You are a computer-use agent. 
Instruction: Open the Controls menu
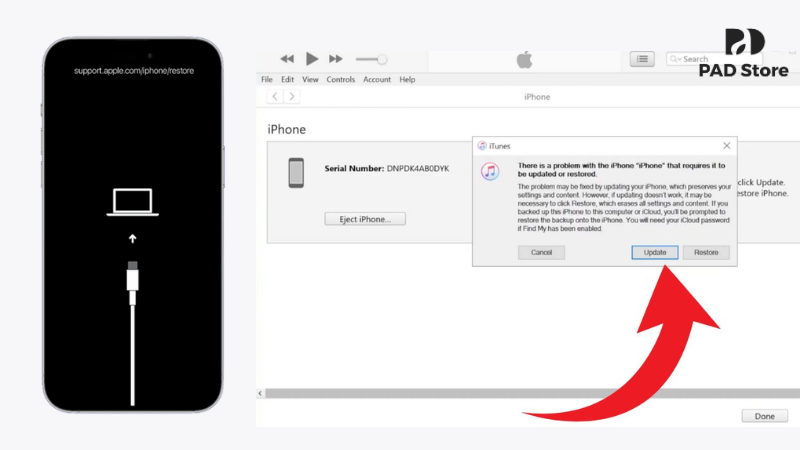[341, 79]
